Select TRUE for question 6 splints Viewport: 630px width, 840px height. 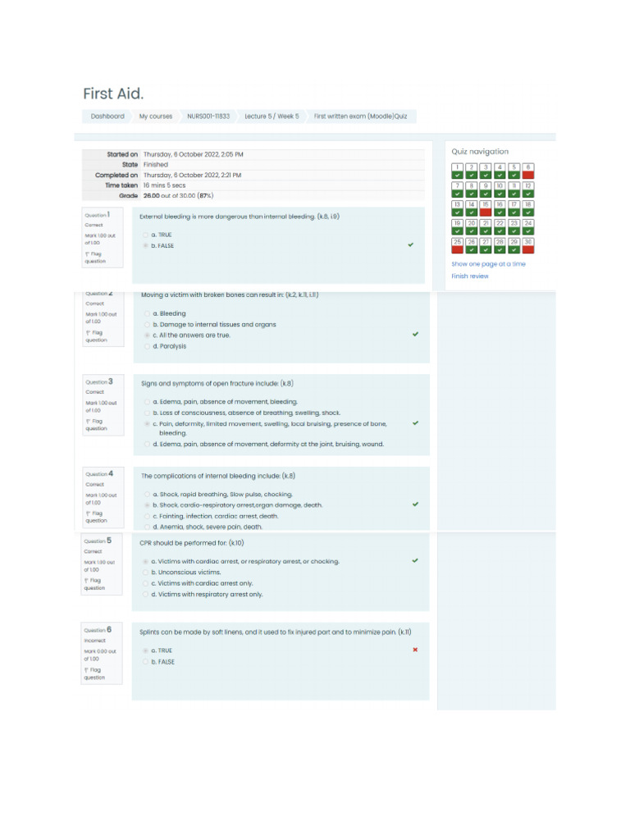(146, 651)
